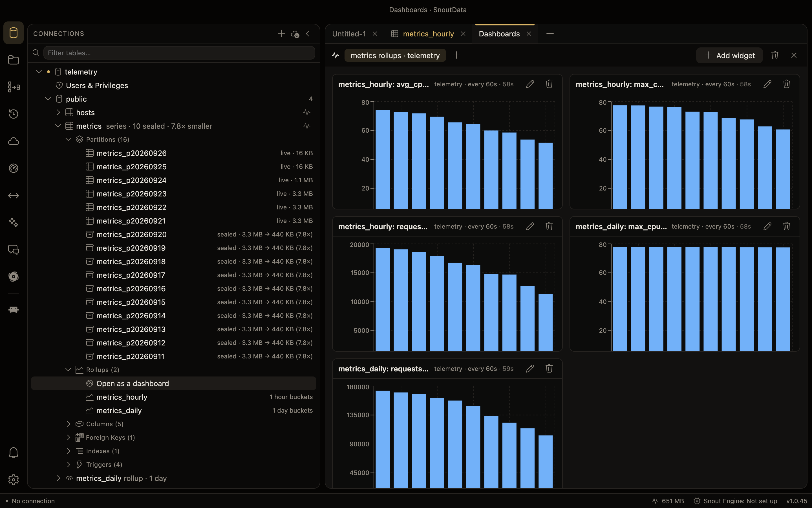
Task: Open the metrics_daily 1 day buckets rollup
Action: [x=119, y=411]
